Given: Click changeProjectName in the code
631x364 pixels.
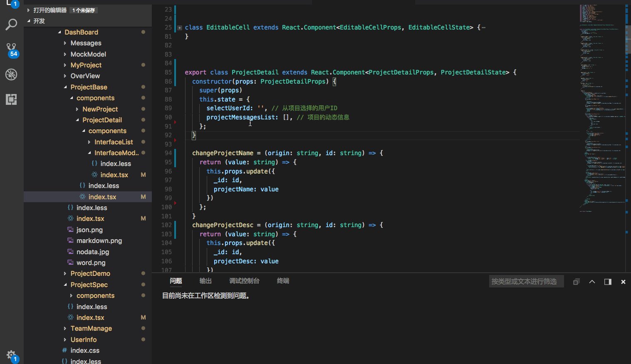Looking at the screenshot, I should (x=223, y=153).
